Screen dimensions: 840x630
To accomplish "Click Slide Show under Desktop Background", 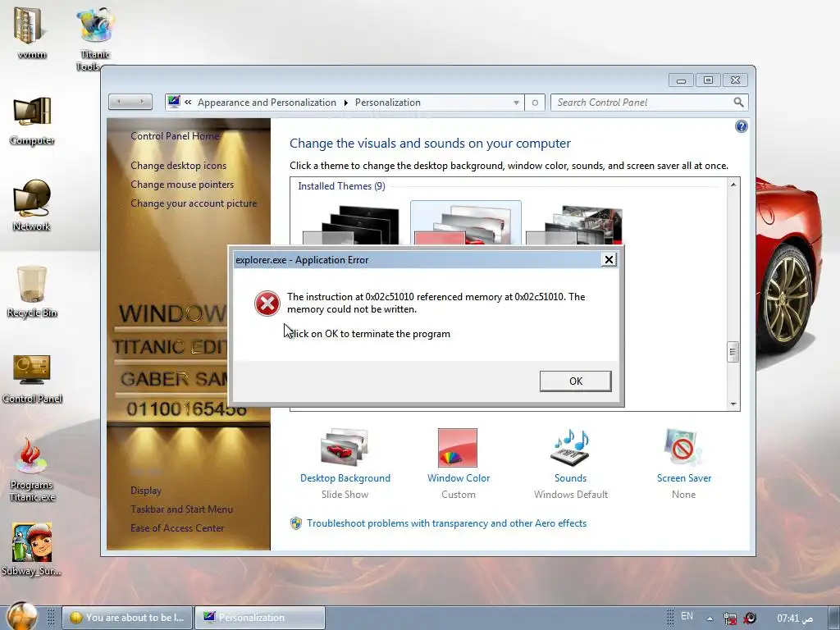I will click(345, 495).
